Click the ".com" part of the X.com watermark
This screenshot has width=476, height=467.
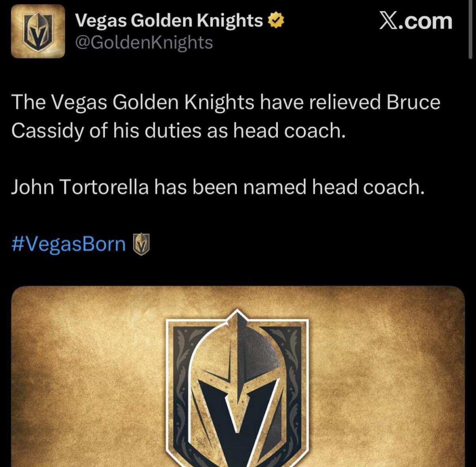coord(425,22)
